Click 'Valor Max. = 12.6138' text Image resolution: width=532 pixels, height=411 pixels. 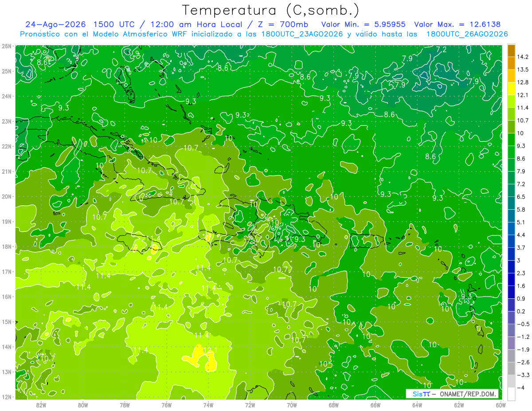(458, 24)
